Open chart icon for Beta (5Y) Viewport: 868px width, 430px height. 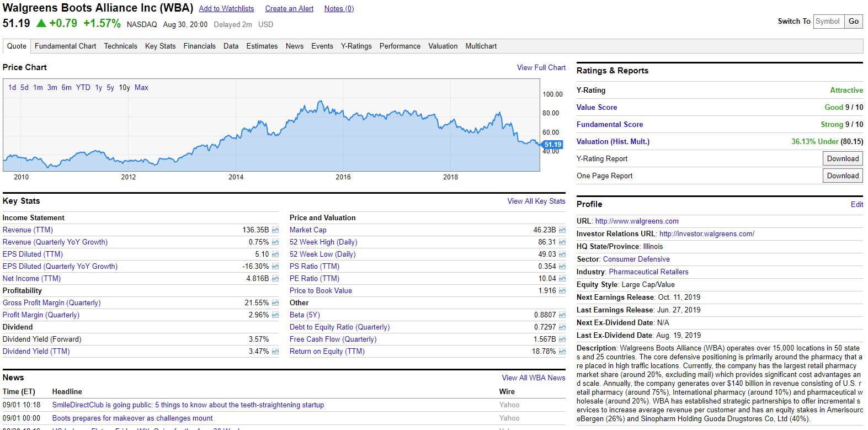tap(562, 315)
